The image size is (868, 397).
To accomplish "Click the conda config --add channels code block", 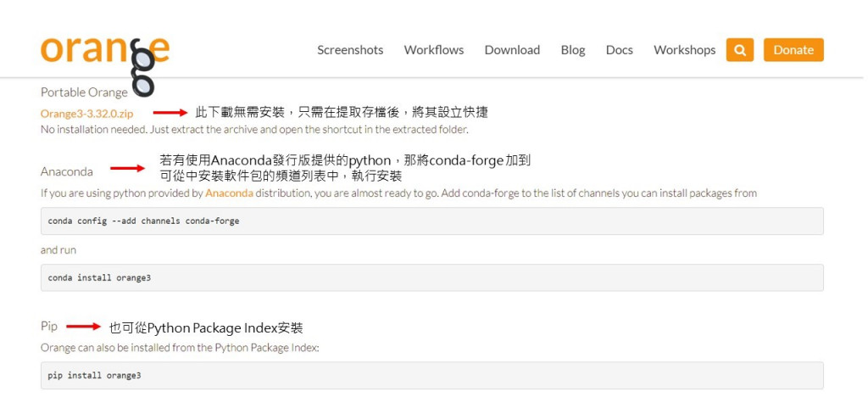I will pos(431,221).
